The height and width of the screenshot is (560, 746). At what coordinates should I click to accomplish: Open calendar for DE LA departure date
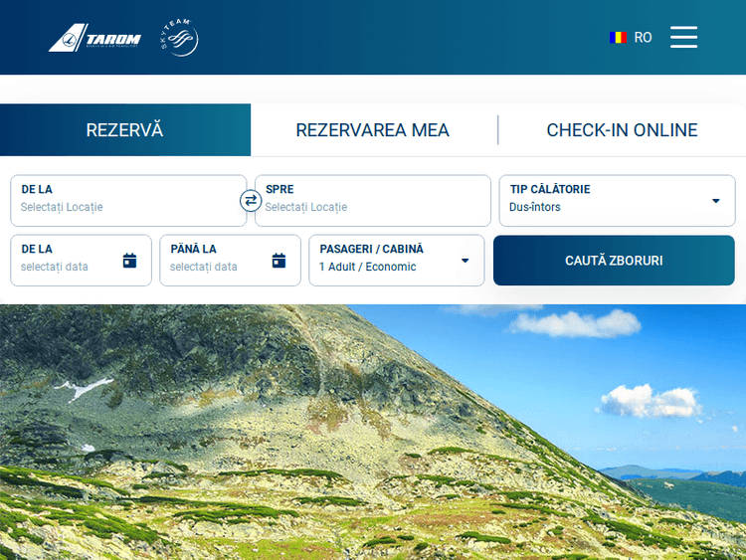pyautogui.click(x=130, y=261)
